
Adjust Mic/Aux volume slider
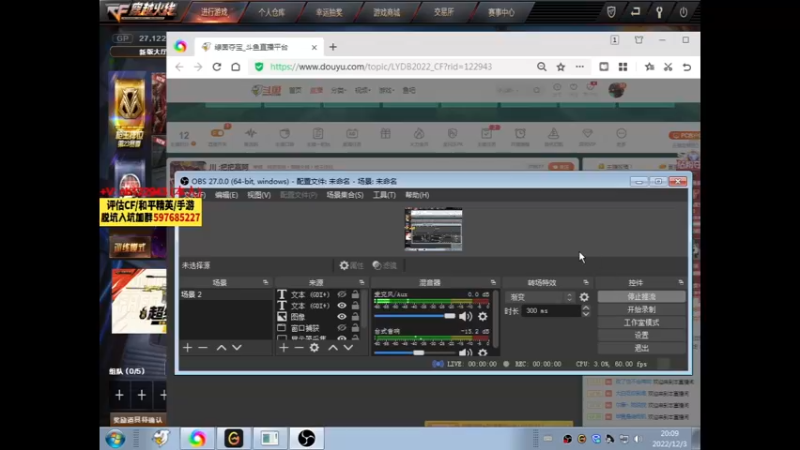[414, 316]
